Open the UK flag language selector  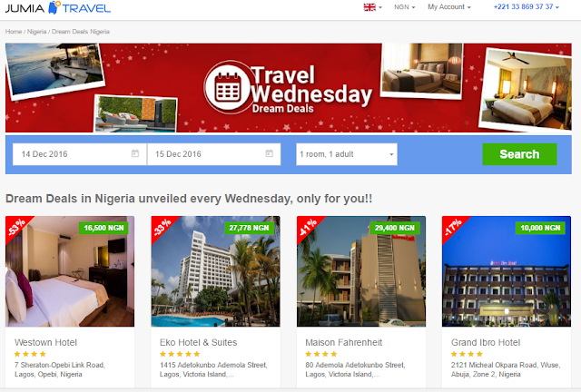372,7
